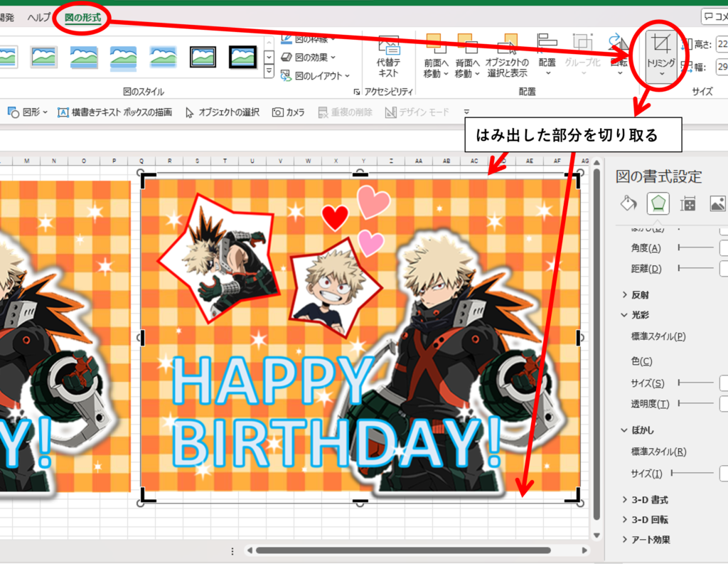
Task: Expand the 背面へ移動 dropdown arrow
Action: tap(477, 74)
